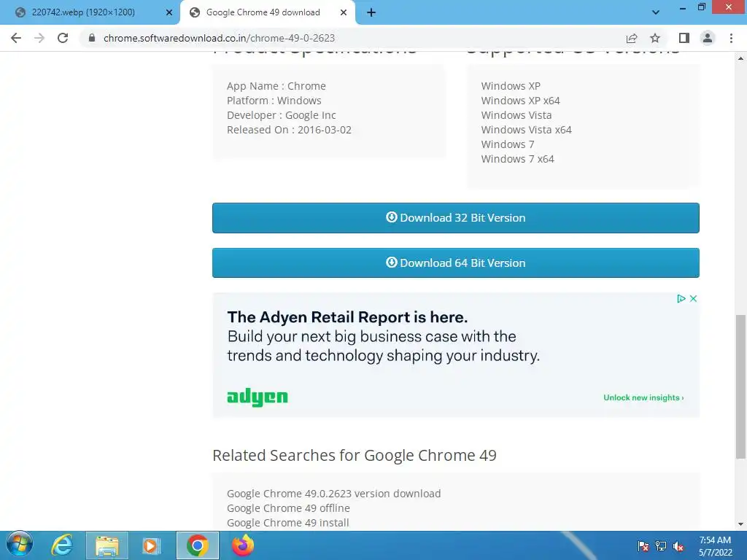
Task: Launch Firefox from the taskbar
Action: [x=243, y=545]
